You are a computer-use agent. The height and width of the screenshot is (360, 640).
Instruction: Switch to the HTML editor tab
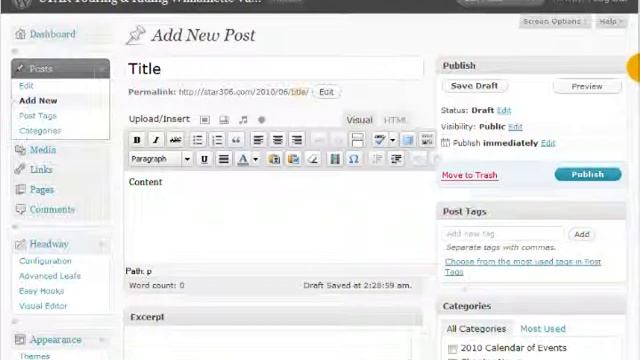coord(395,120)
